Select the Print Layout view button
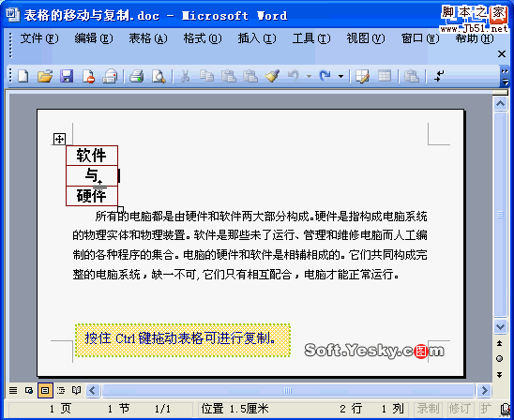 (x=45, y=391)
